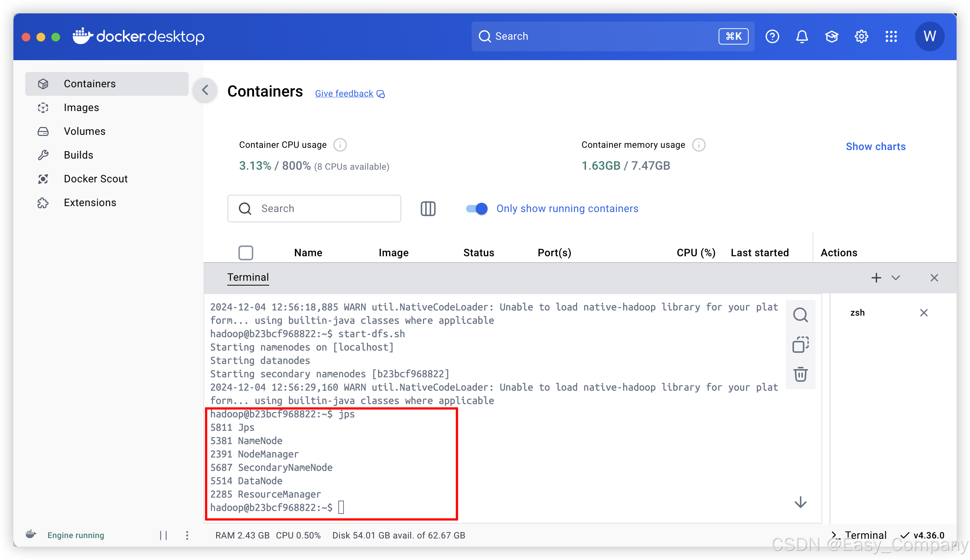Click the Image column header
This screenshot has height=560, width=970.
pos(393,253)
